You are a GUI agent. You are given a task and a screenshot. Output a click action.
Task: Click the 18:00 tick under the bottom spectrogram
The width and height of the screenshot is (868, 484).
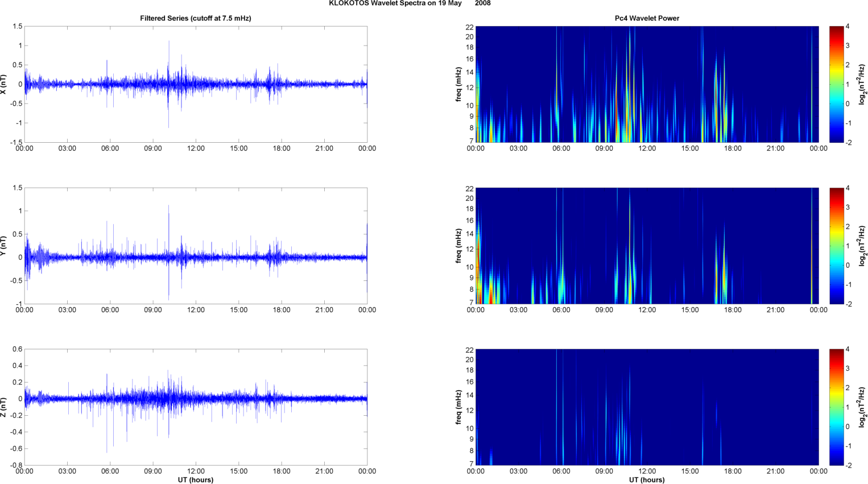coord(733,471)
